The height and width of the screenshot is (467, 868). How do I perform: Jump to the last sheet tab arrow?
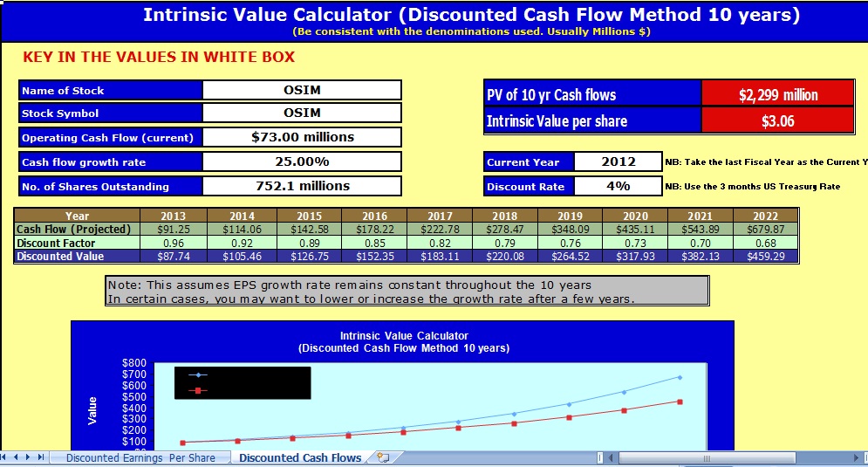pos(40,457)
